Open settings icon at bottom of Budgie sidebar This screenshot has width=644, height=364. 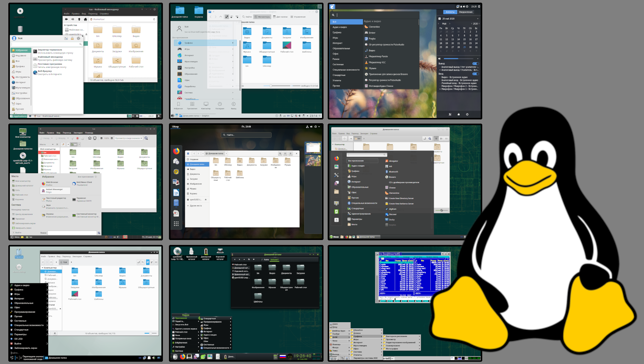[x=450, y=114]
